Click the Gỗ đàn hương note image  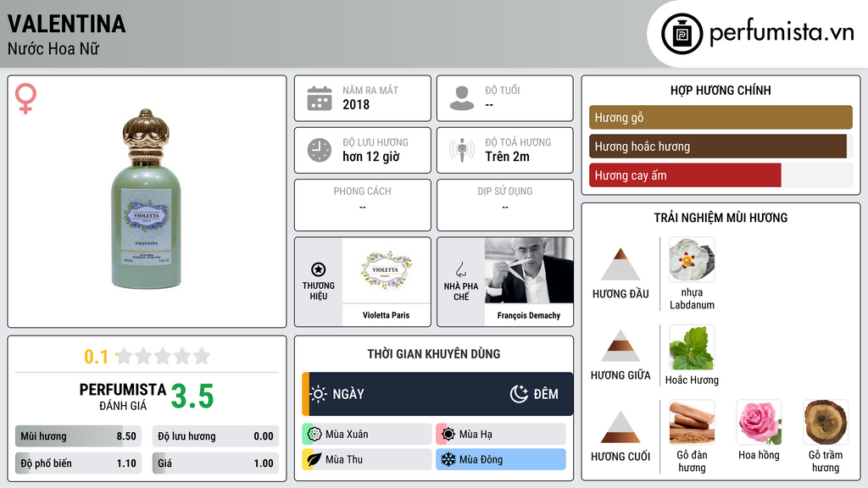(x=692, y=422)
